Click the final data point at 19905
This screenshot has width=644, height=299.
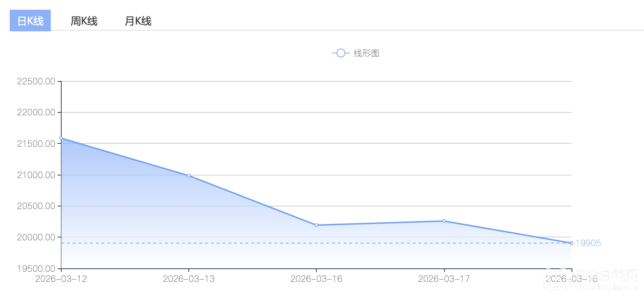[x=571, y=243]
